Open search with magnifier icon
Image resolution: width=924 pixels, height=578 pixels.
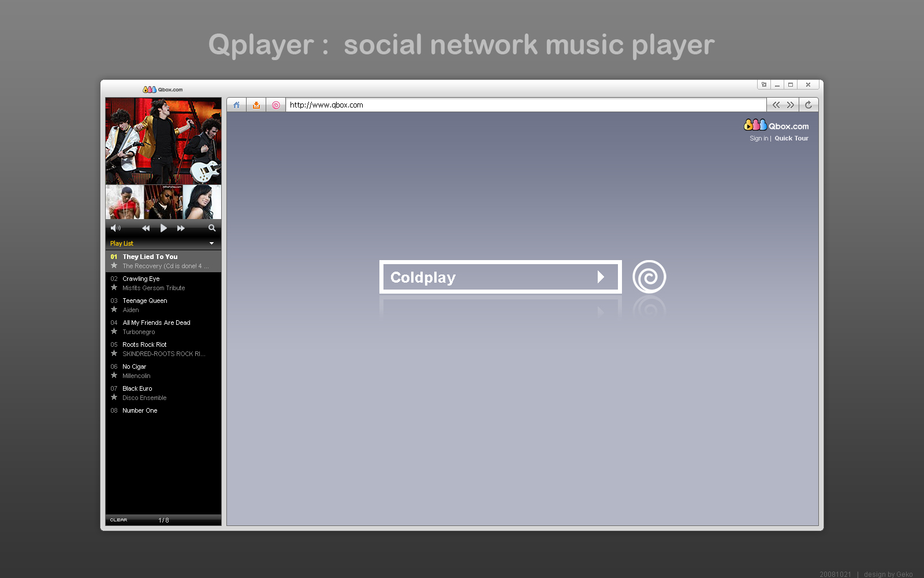tap(212, 228)
